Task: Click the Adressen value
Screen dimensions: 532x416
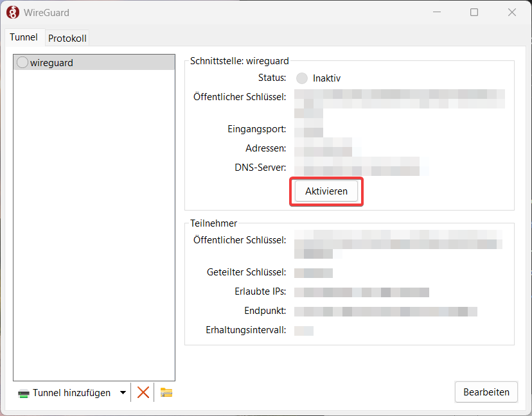Action: coord(323,148)
